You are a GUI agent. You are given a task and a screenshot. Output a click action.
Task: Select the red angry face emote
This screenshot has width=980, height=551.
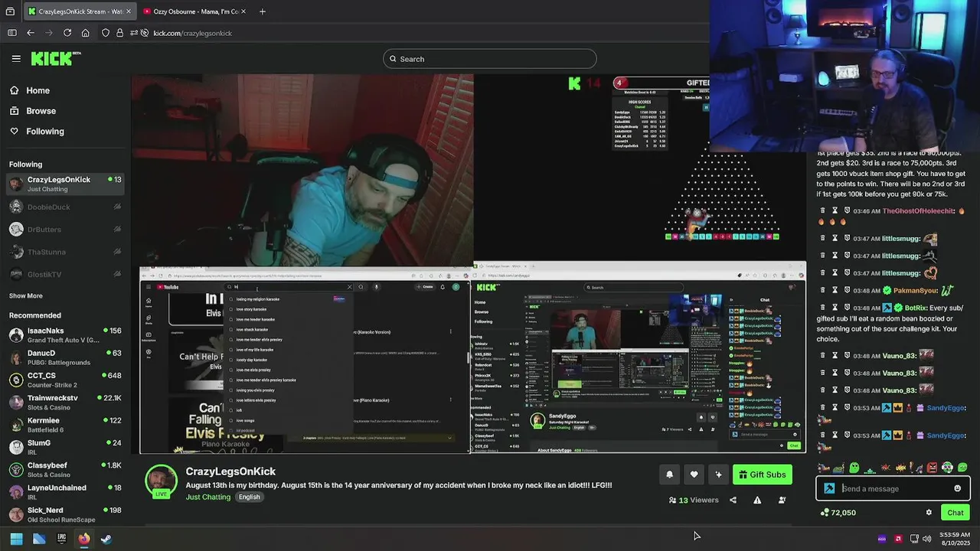tap(932, 468)
